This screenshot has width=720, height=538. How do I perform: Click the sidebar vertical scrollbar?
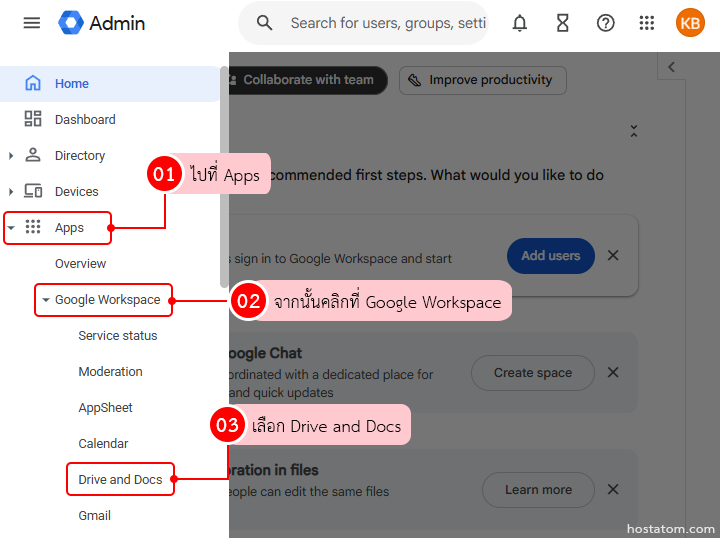point(224,177)
